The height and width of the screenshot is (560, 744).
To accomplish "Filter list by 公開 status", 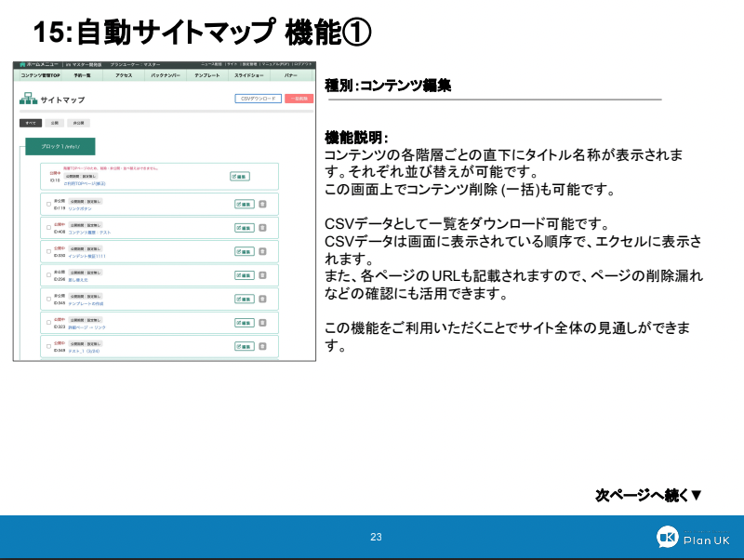I will click(x=55, y=123).
